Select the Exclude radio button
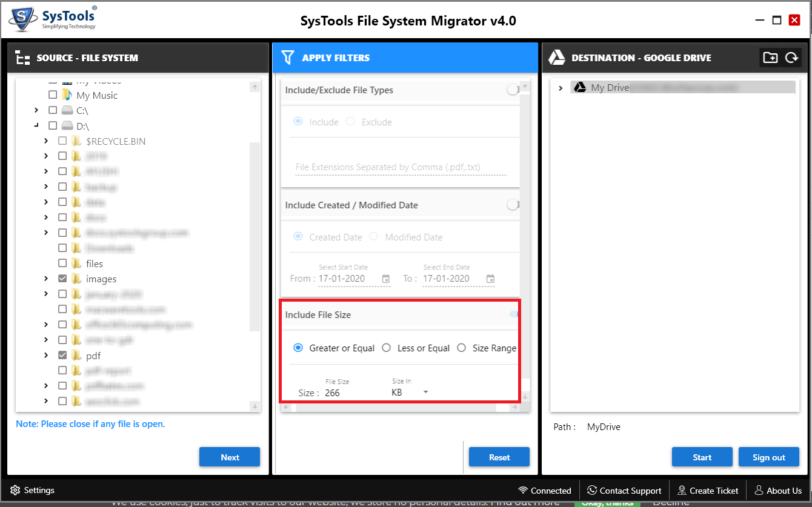Screen dimensions: 812x507 [x=350, y=122]
